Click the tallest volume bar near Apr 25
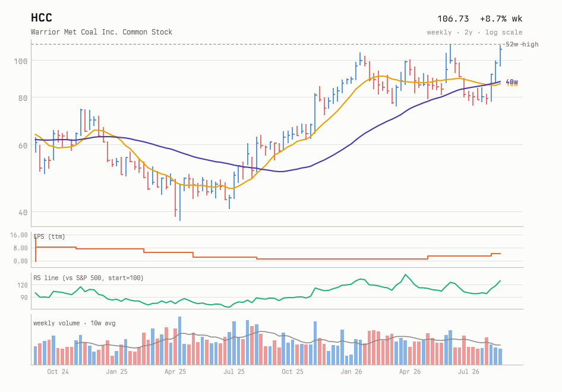562x392 pixels. coord(179,341)
